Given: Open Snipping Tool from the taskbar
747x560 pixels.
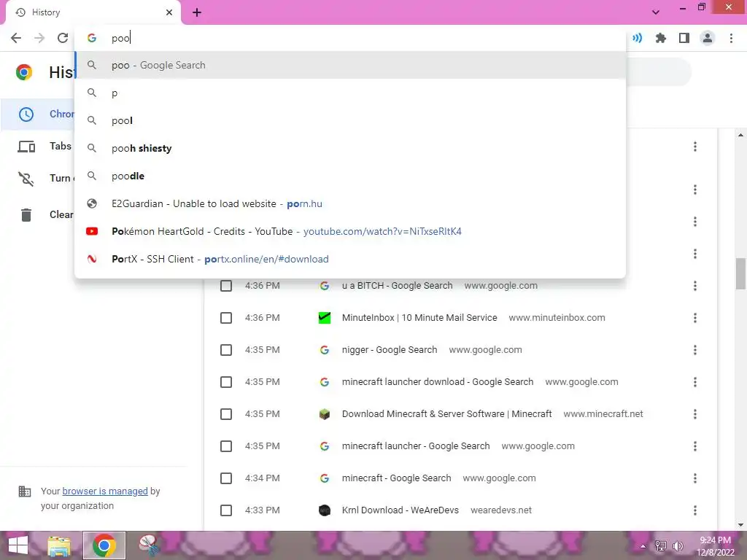Looking at the screenshot, I should tap(150, 545).
